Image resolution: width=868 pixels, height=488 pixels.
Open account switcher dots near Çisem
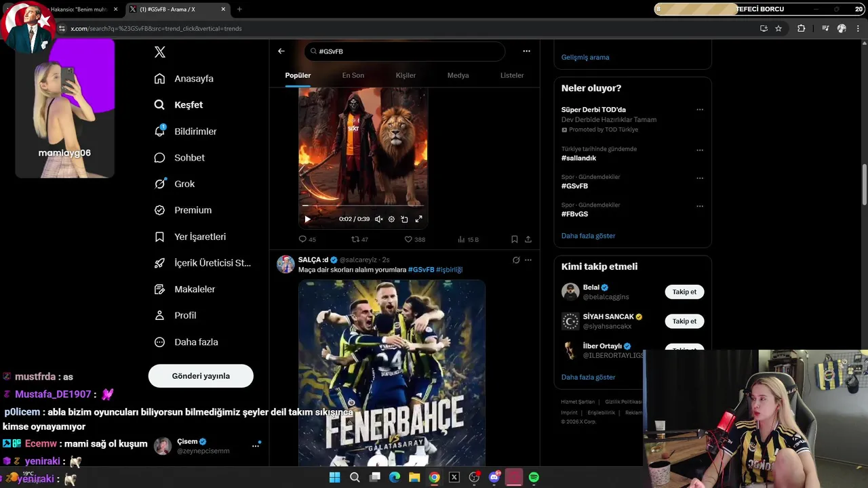point(256,445)
